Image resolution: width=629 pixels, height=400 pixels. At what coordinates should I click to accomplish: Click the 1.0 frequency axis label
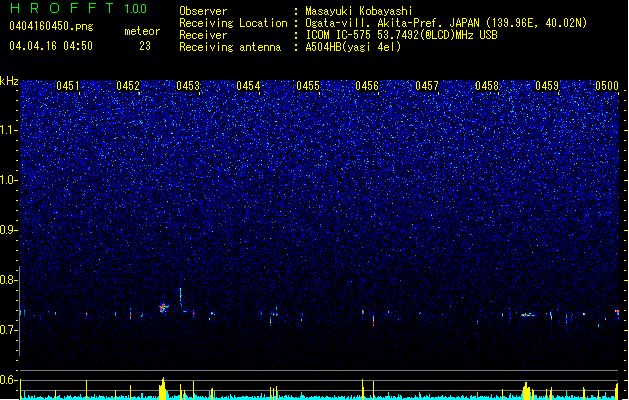pyautogui.click(x=9, y=180)
